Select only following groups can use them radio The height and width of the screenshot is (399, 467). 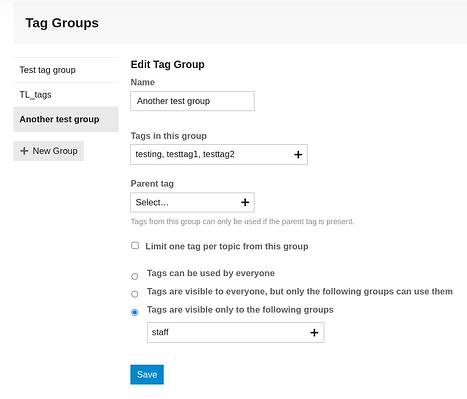pos(135,294)
